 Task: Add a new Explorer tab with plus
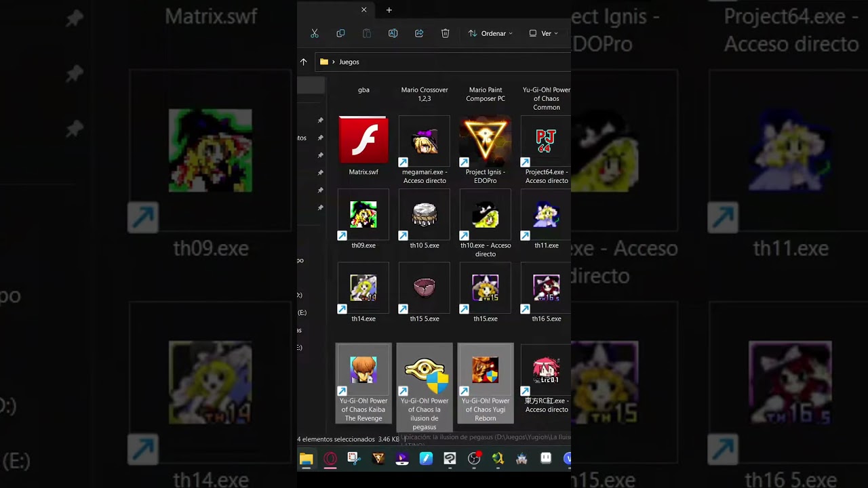click(389, 9)
